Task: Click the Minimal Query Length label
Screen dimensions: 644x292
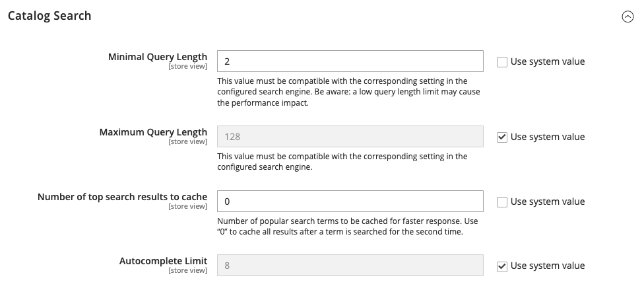Action: click(x=158, y=57)
